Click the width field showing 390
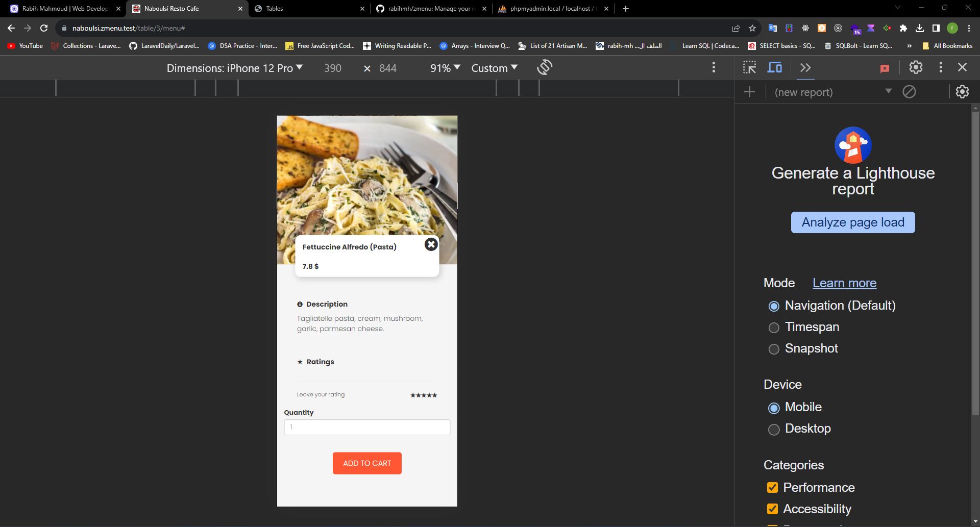The width and height of the screenshot is (980, 527). pos(333,68)
